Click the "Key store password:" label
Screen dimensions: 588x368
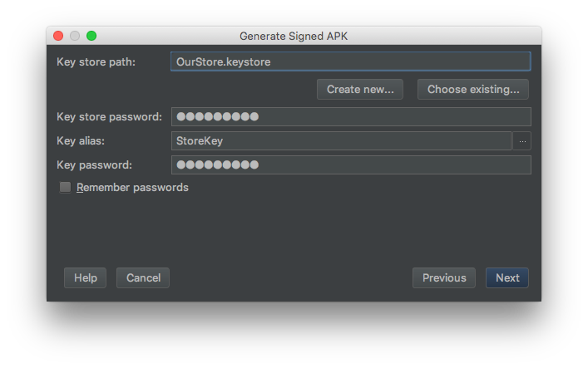click(109, 117)
